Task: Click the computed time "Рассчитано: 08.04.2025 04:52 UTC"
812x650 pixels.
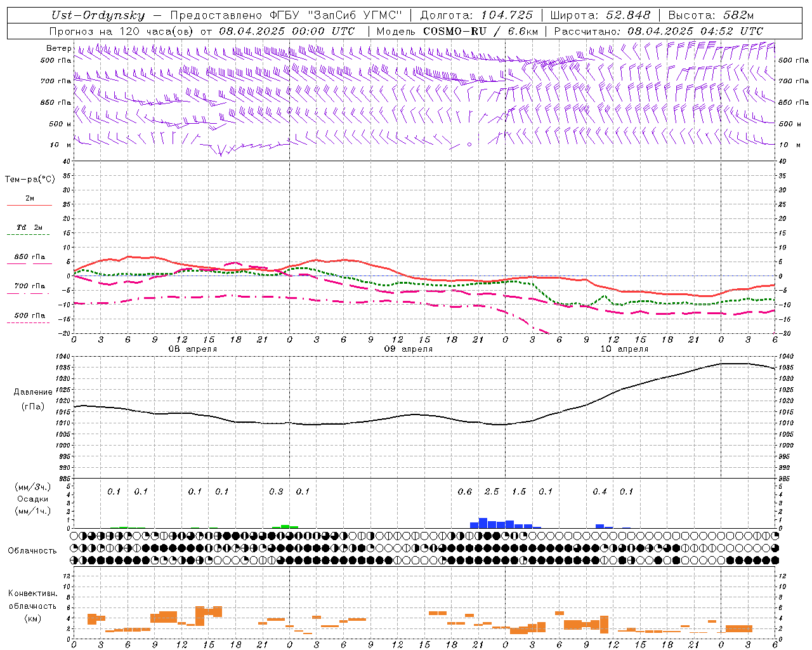Action: pos(658,31)
